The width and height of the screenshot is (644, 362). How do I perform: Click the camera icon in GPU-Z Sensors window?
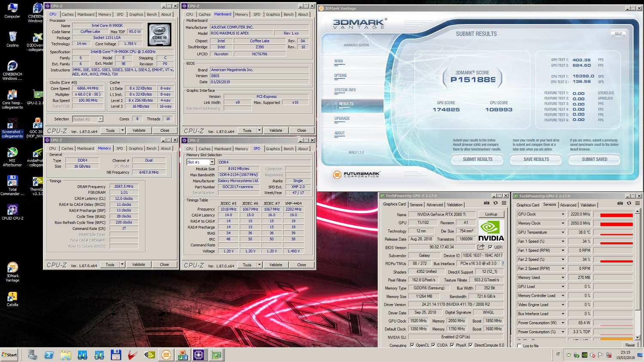(620, 203)
